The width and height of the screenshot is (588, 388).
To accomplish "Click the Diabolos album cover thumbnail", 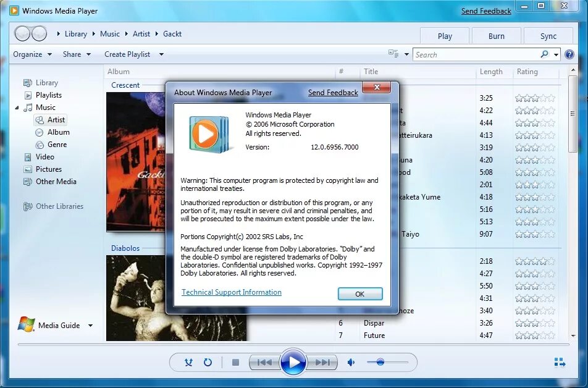I will click(x=176, y=298).
